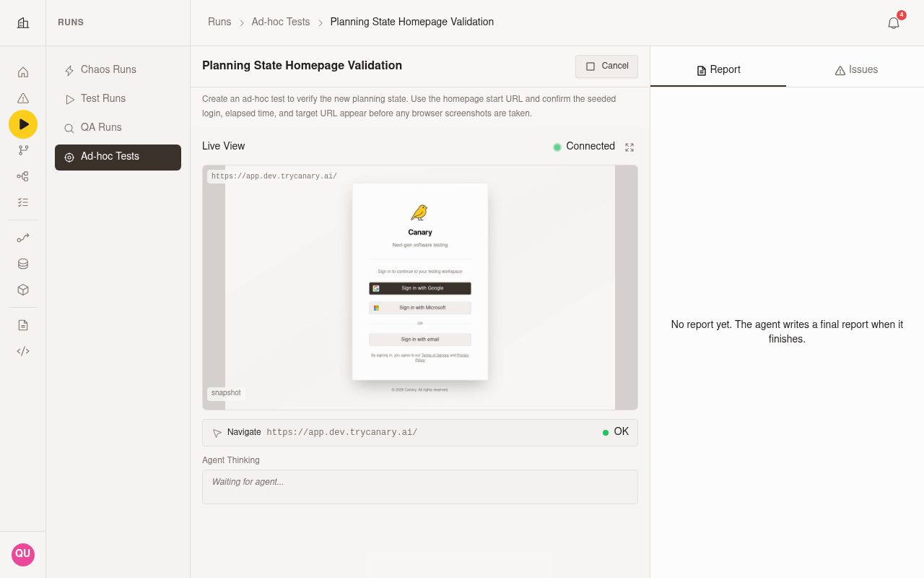Switch to the Issues tab

[855, 69]
